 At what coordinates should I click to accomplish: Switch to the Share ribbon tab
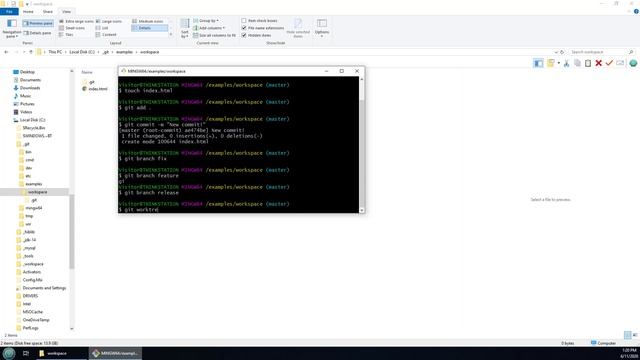[48, 12]
